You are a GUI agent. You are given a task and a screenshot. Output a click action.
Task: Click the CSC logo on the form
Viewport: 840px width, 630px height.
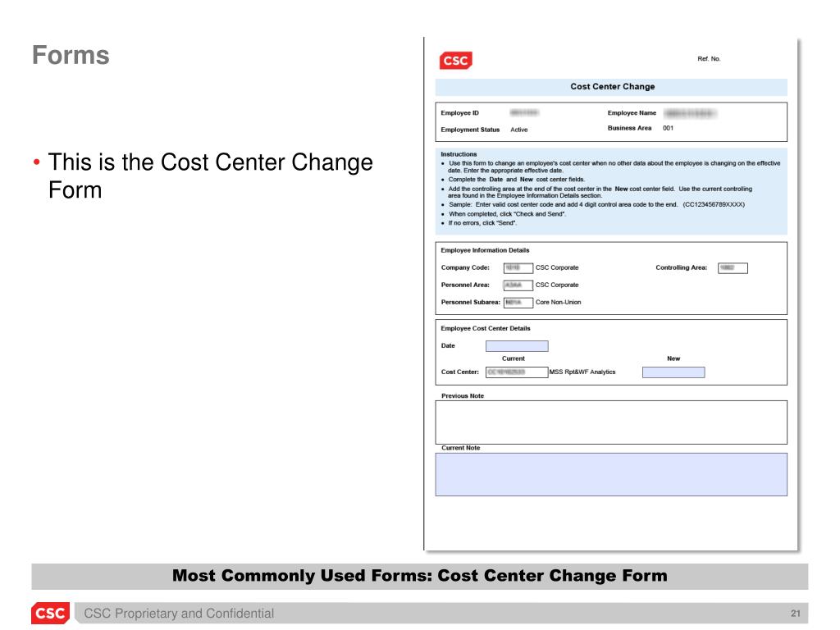[456, 61]
